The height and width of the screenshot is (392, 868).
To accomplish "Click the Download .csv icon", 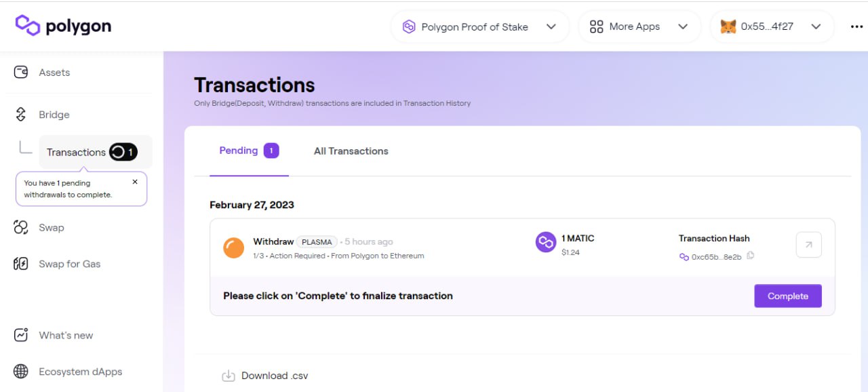I will pos(229,376).
